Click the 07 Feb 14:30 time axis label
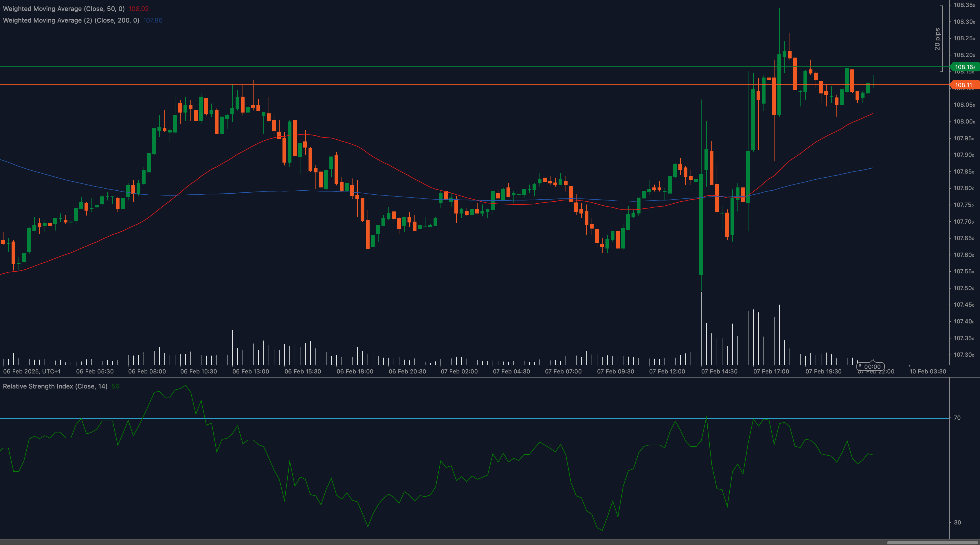This screenshot has width=980, height=545. pos(720,371)
